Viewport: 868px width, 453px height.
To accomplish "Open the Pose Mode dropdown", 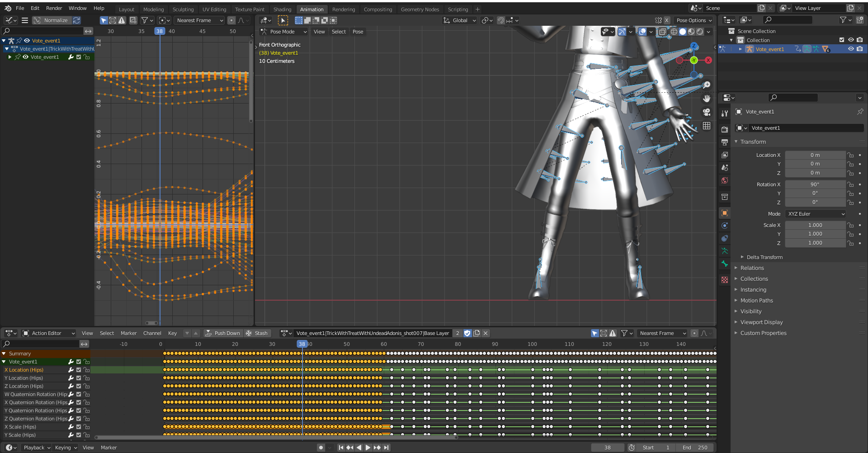I will point(283,32).
